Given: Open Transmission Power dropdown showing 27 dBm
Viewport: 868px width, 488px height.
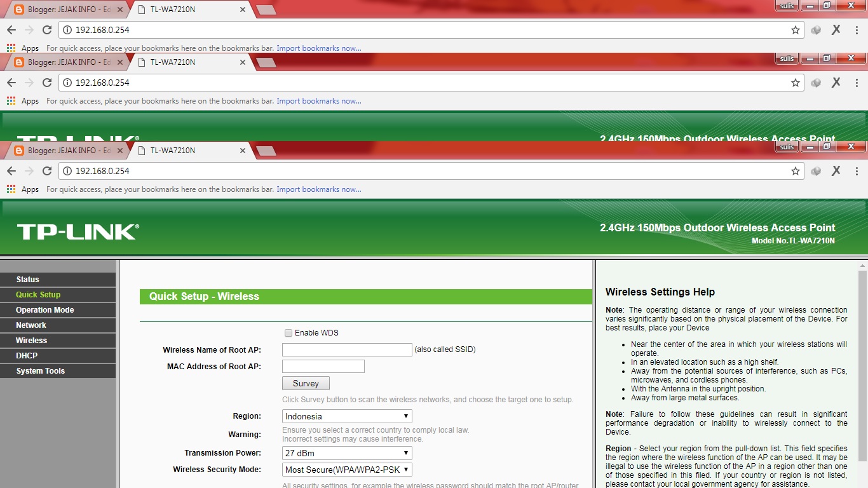Looking at the screenshot, I should point(347,453).
